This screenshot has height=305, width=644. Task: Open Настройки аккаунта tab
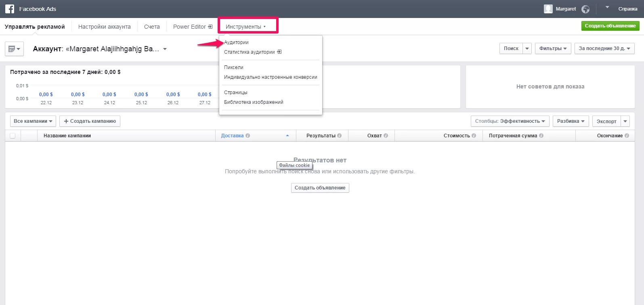pyautogui.click(x=105, y=27)
